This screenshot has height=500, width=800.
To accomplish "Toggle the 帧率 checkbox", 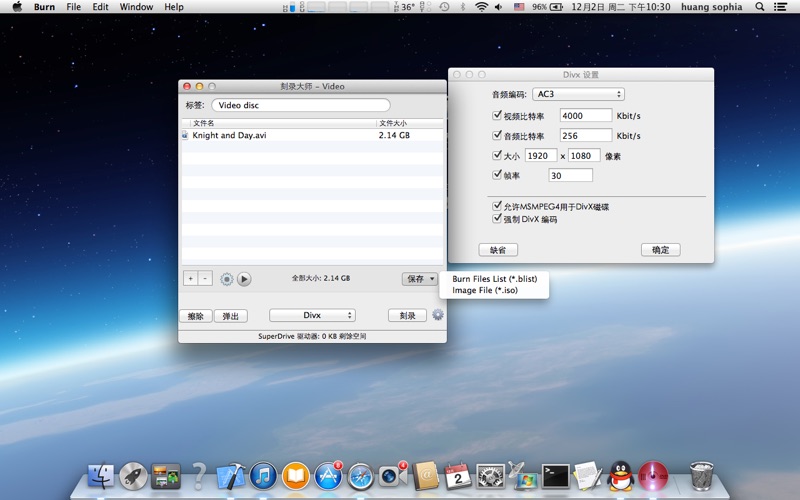I will (x=497, y=174).
